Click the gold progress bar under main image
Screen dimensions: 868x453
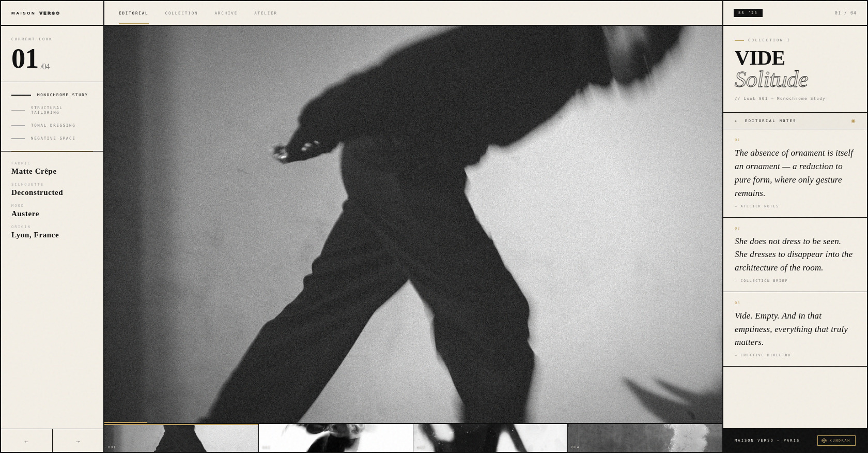click(x=126, y=422)
